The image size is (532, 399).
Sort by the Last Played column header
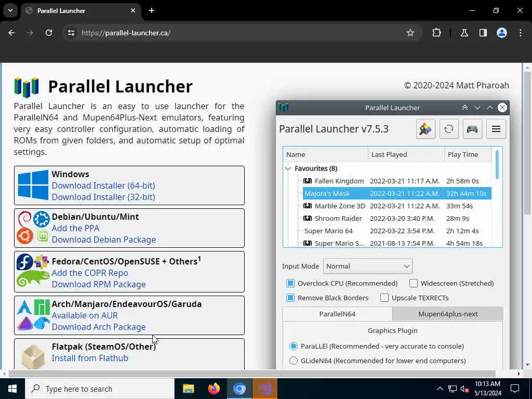[x=406, y=154]
